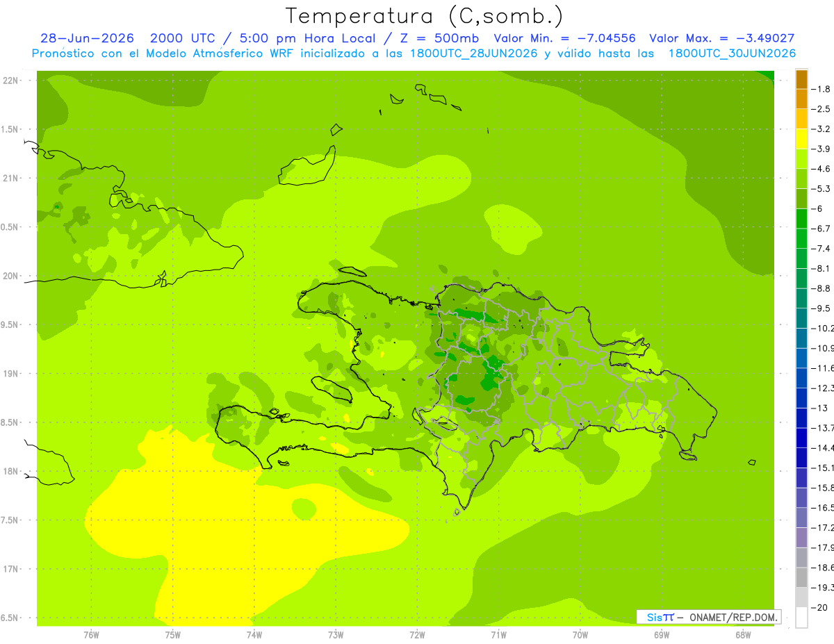Screen dimensions: 834x644
Task: Select the '-5.3' colorbar label
Action: point(821,189)
